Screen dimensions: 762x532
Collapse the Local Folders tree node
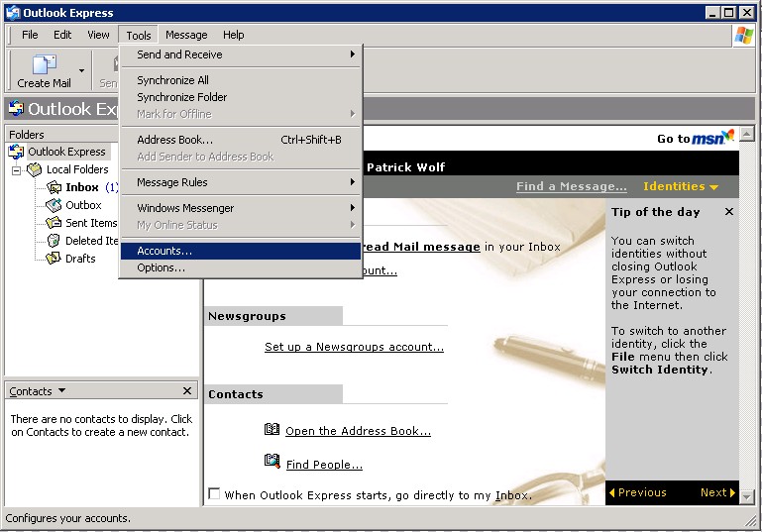click(16, 170)
